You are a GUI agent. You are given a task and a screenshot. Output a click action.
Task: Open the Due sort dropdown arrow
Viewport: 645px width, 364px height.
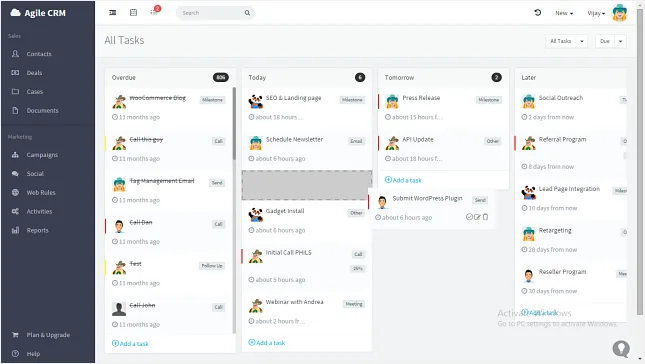coord(620,41)
